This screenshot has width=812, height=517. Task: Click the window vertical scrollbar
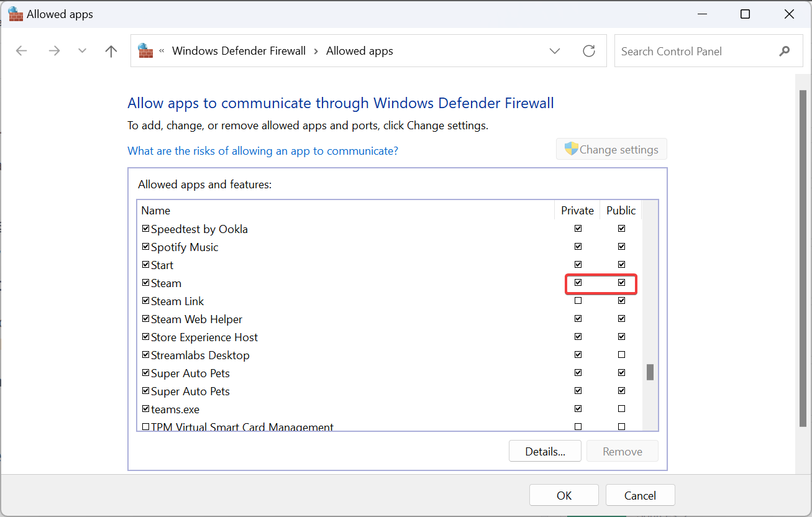(x=803, y=258)
